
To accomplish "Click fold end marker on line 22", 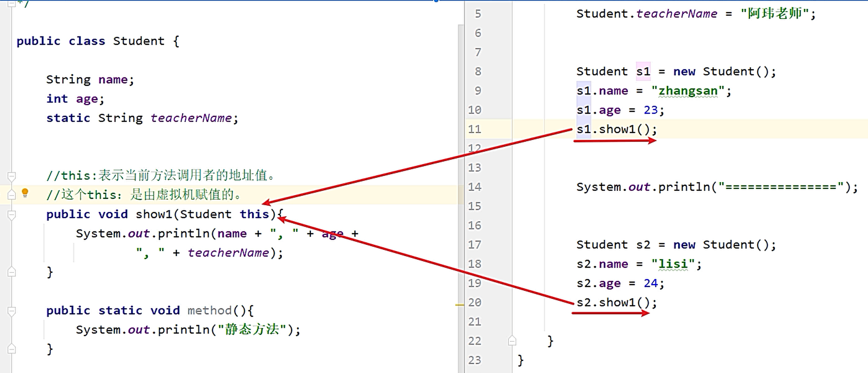I will click(x=512, y=341).
